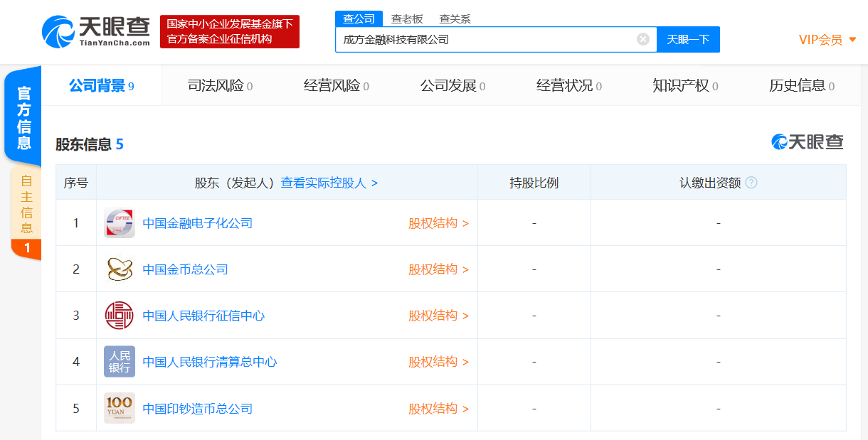The width and height of the screenshot is (868, 440).
Task: Click the 天眼一下 search button
Action: [x=688, y=40]
